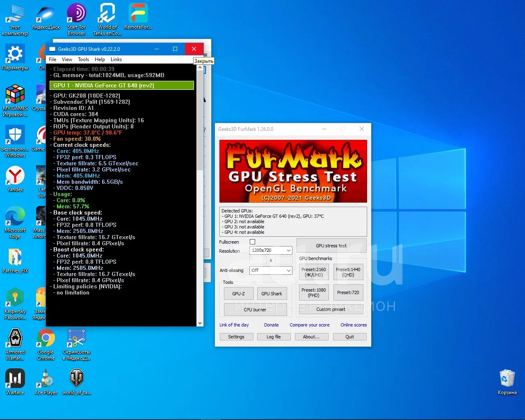Launch world_of_tanks desktop icon
Screen dimensions: 525x420
(76, 382)
